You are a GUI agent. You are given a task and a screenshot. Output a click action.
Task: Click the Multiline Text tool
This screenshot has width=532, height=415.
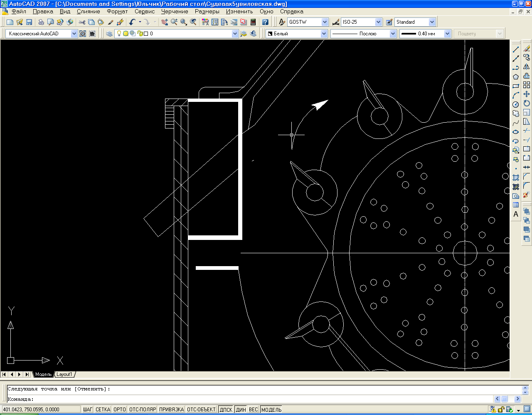click(x=516, y=214)
